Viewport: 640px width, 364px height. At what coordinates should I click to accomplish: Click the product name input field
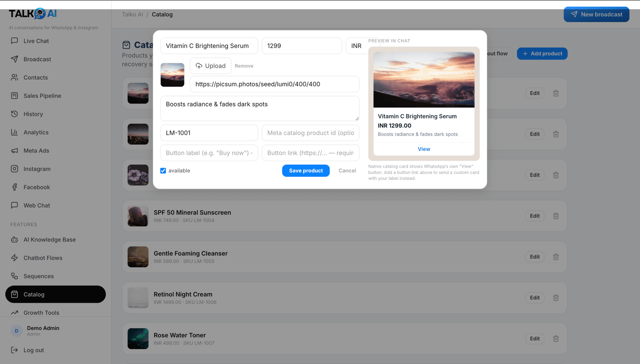pyautogui.click(x=209, y=46)
